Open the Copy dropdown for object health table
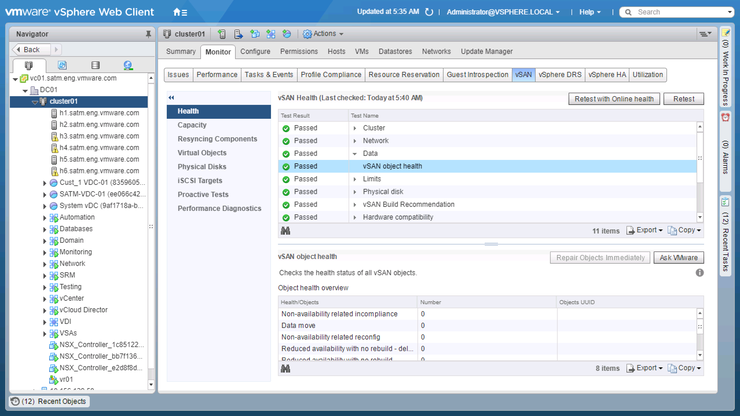740x416 pixels. point(684,368)
